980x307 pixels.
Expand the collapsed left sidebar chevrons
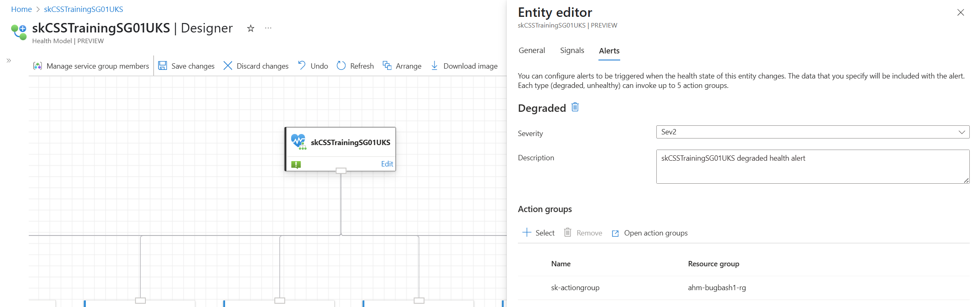(9, 60)
